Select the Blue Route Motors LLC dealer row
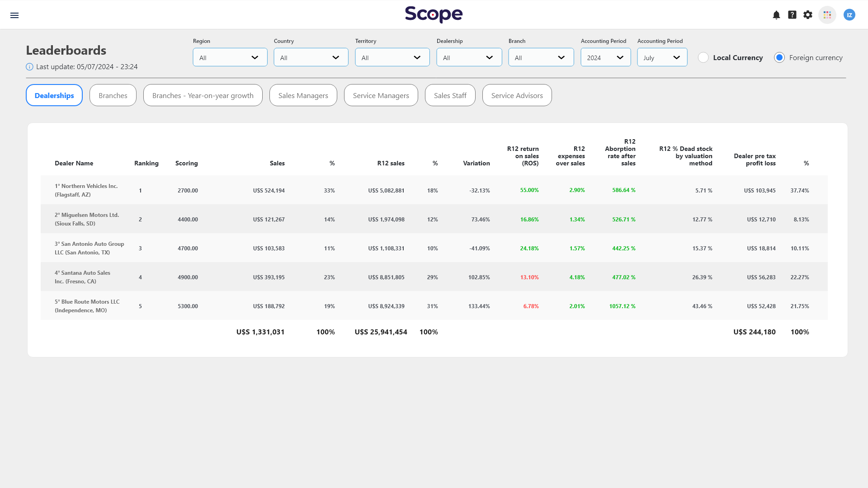Viewport: 868px width, 488px height. coord(434,306)
